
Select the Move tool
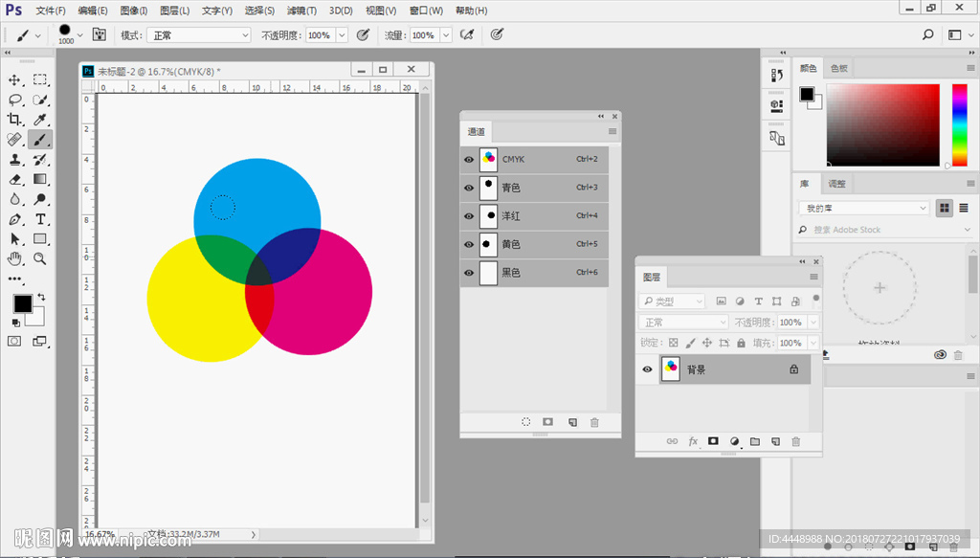pyautogui.click(x=14, y=80)
